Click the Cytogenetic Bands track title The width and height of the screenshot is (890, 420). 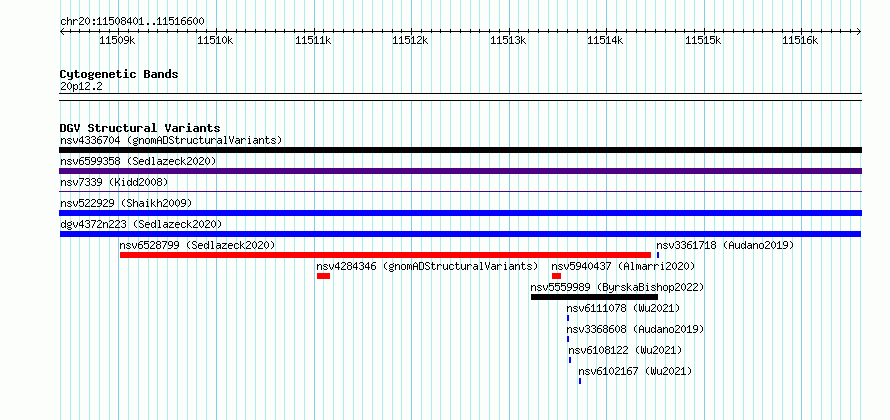119,74
